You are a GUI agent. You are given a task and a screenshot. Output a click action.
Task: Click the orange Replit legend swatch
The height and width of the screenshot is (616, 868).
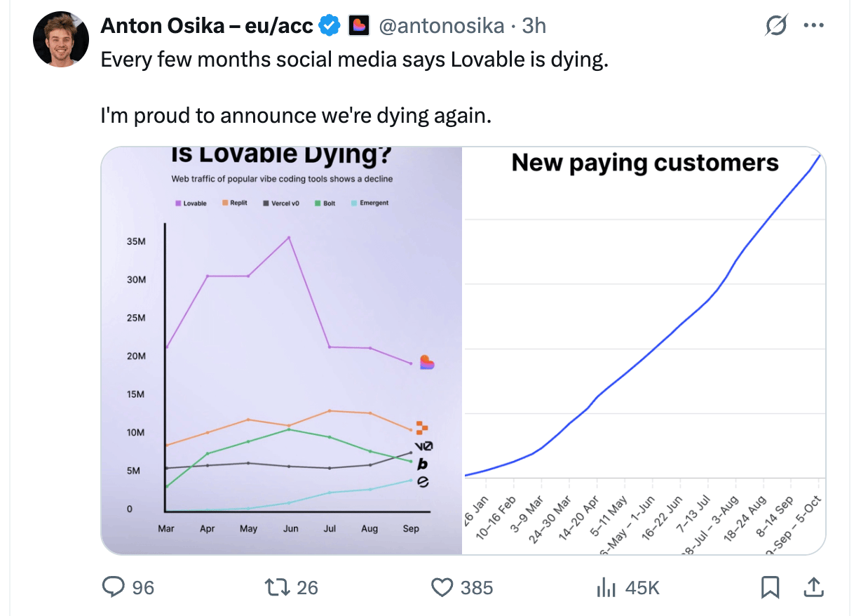click(x=225, y=203)
